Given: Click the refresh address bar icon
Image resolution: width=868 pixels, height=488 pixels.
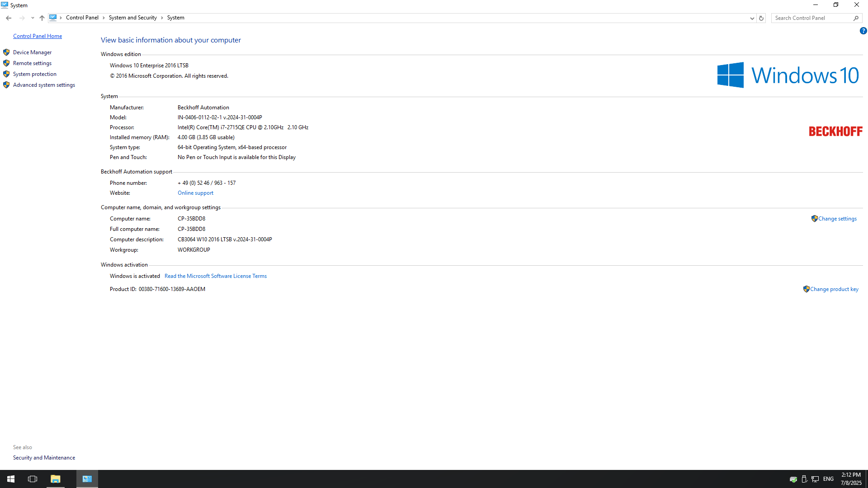Looking at the screenshot, I should [x=761, y=18].
